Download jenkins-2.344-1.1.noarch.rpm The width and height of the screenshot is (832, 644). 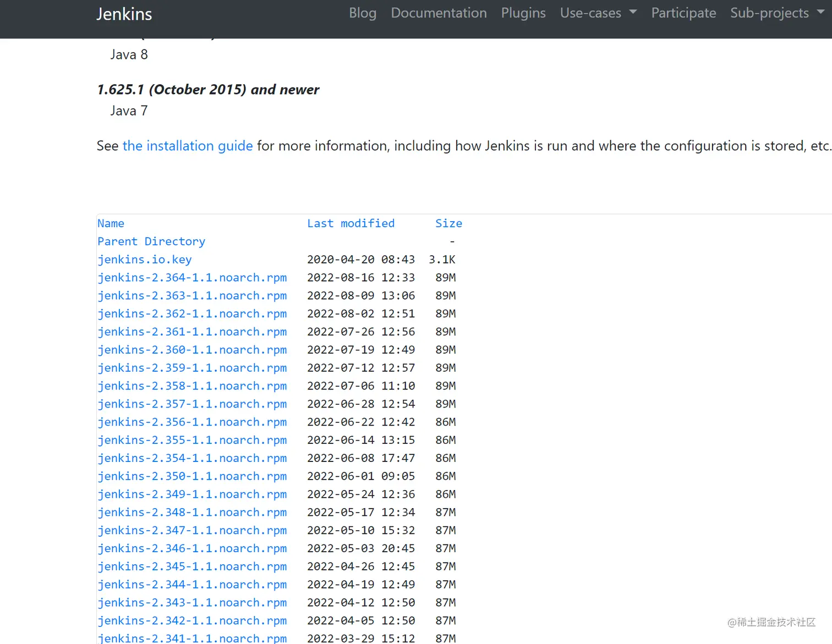tap(192, 585)
